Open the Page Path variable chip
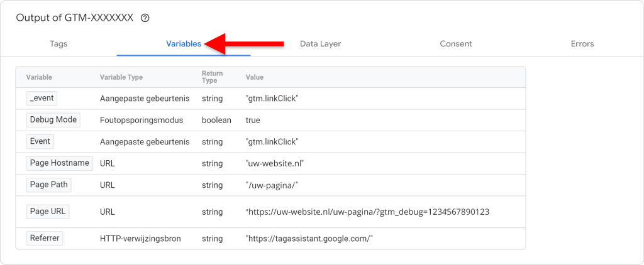The width and height of the screenshot is (644, 265). click(49, 185)
